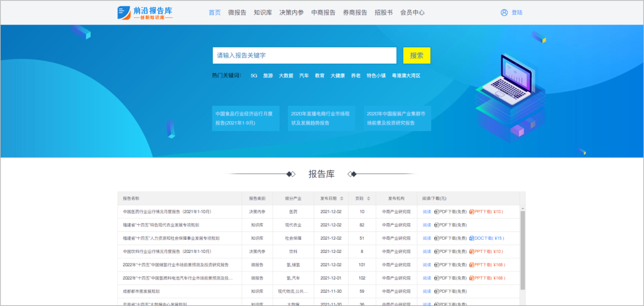Click PDF download icon for 中国医药行业 report

pyautogui.click(x=436, y=212)
